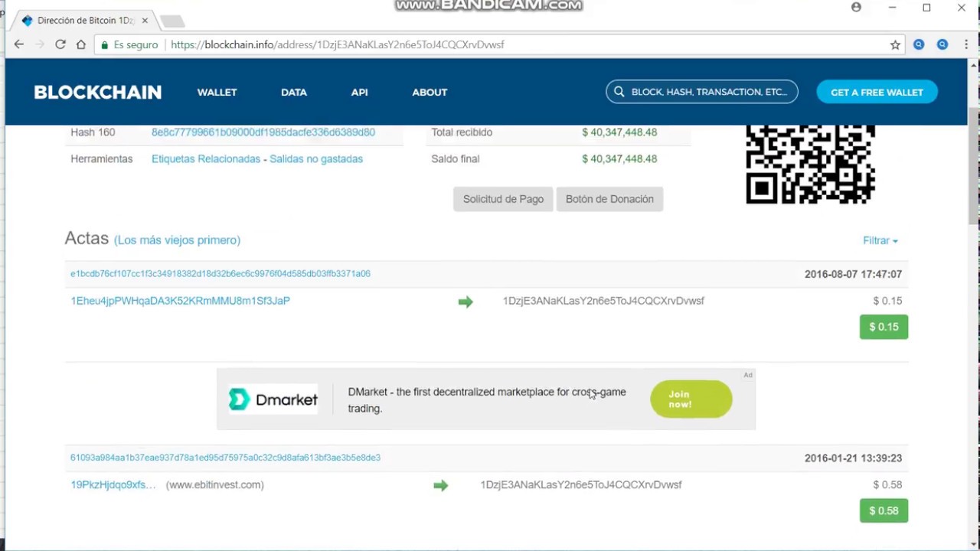Image resolution: width=980 pixels, height=551 pixels.
Task: Click the Saldo final value $ 40,347,448.48
Action: point(619,159)
